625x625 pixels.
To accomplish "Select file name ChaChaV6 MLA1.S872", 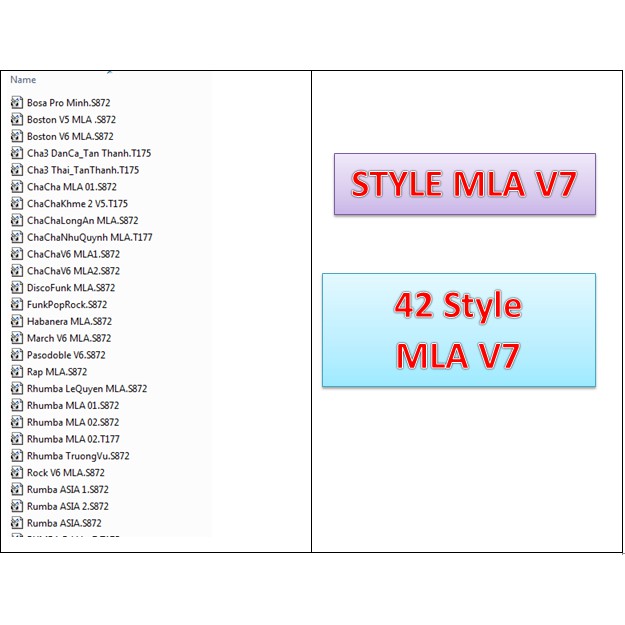I will (x=73, y=254).
